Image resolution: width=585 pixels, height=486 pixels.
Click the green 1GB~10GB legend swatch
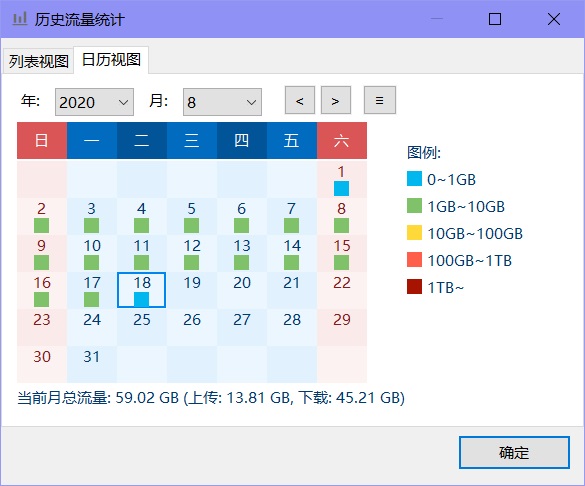[414, 206]
